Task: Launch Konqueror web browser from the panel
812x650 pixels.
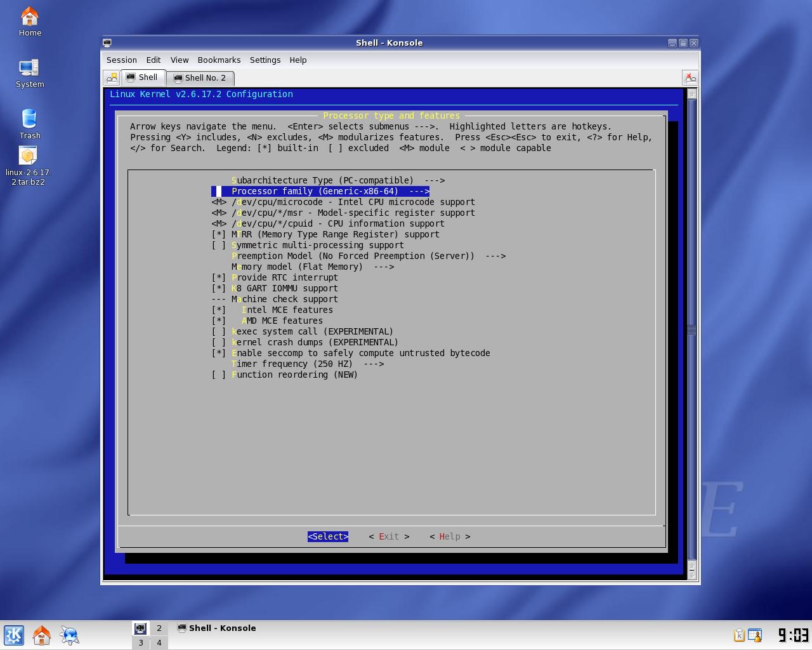Action: coord(70,635)
